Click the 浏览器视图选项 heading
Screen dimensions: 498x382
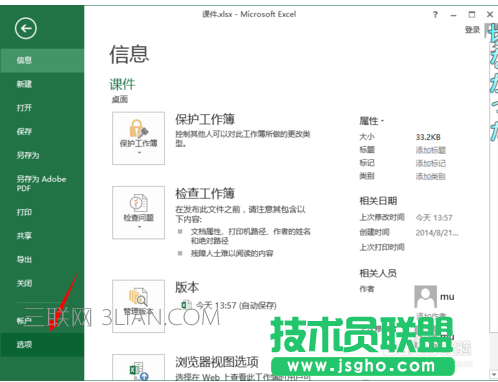pyautogui.click(x=217, y=362)
